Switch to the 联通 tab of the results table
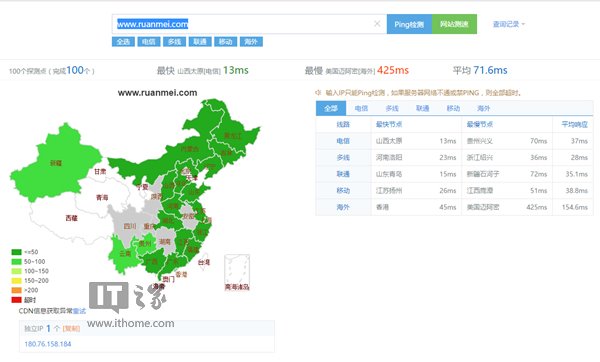The width and height of the screenshot is (600, 362). click(422, 108)
